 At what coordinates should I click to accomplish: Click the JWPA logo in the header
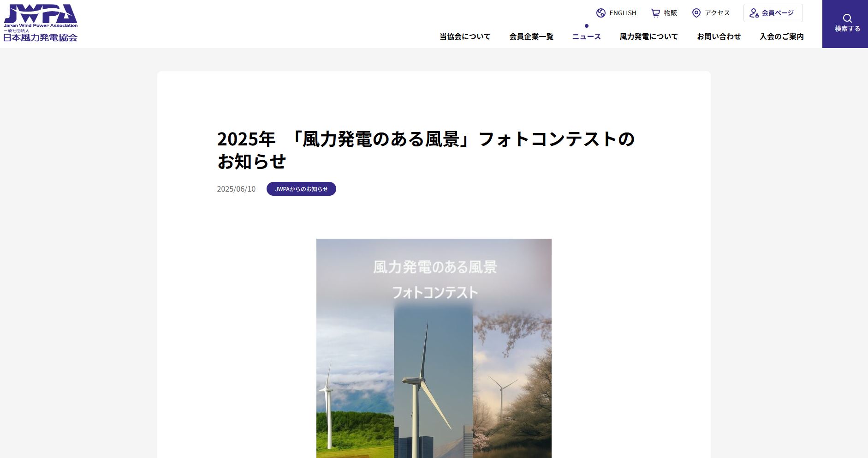pyautogui.click(x=41, y=23)
